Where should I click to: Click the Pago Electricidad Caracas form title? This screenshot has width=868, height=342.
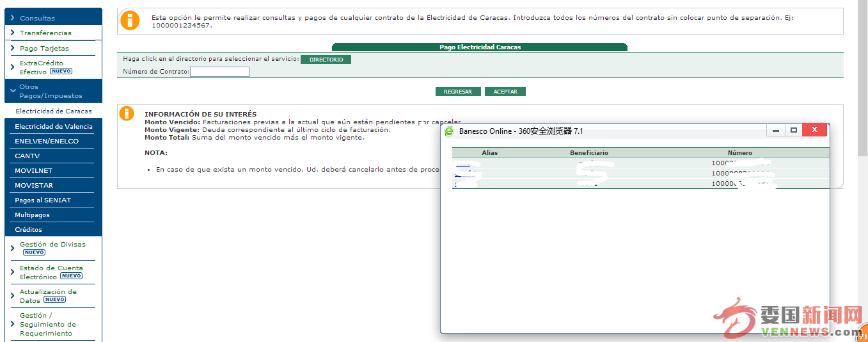coord(480,47)
